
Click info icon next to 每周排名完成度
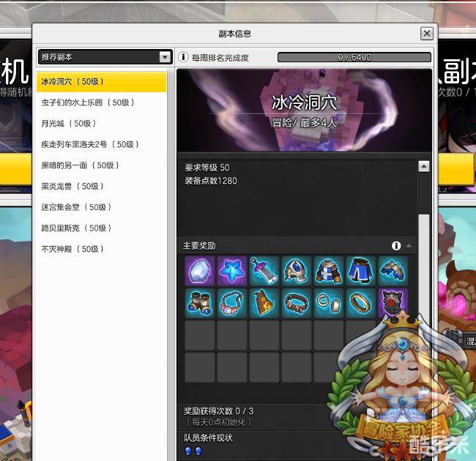coord(183,57)
